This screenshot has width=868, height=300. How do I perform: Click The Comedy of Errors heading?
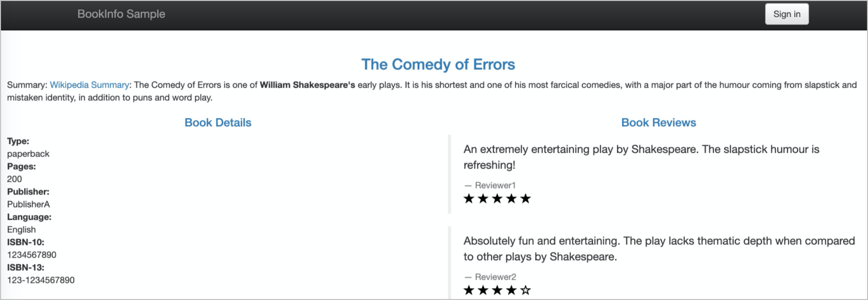[x=438, y=64]
